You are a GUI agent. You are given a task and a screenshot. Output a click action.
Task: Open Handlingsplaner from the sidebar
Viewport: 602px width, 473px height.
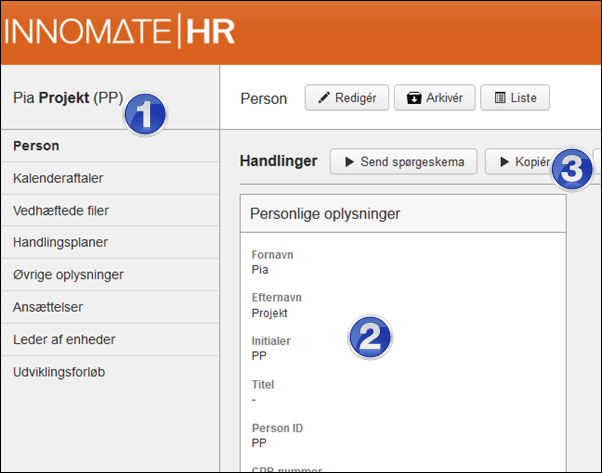60,242
